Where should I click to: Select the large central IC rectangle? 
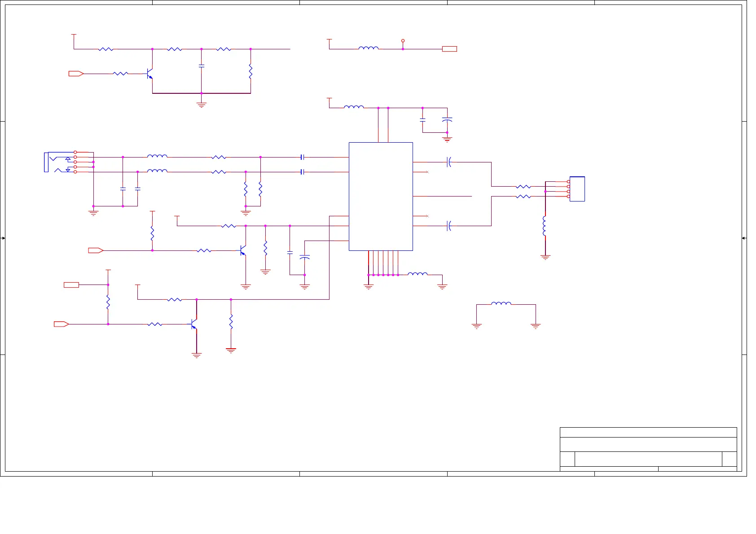(380, 197)
